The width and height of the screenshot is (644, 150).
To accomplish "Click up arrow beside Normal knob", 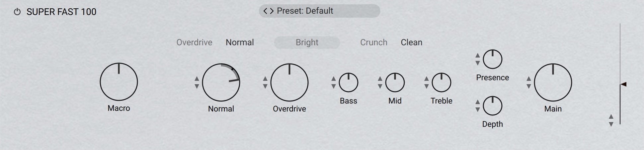I will pos(197,79).
